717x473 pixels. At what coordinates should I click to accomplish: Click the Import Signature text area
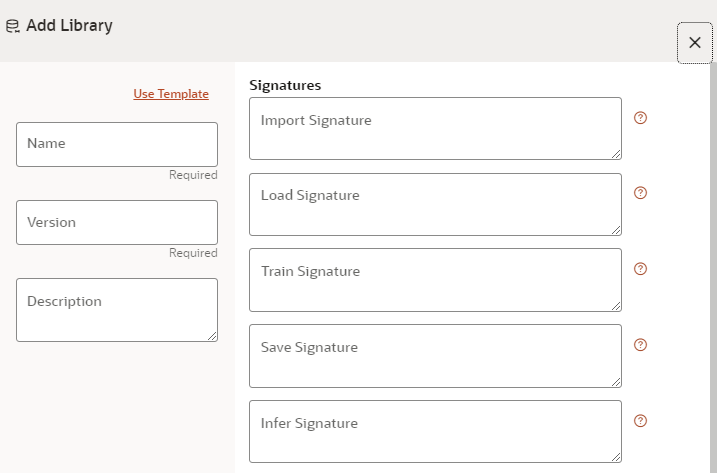coord(435,129)
